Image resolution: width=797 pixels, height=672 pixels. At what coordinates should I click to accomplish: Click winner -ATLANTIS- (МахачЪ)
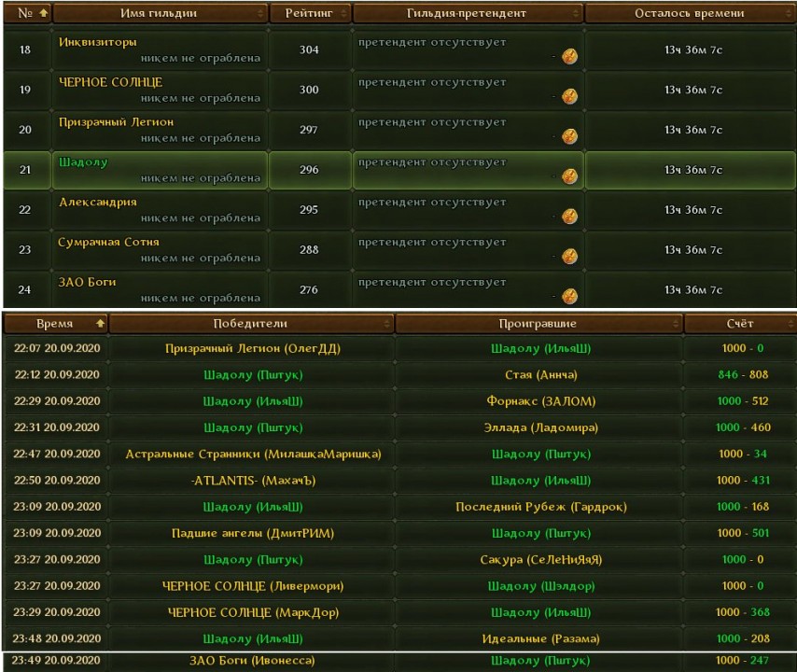click(x=253, y=481)
